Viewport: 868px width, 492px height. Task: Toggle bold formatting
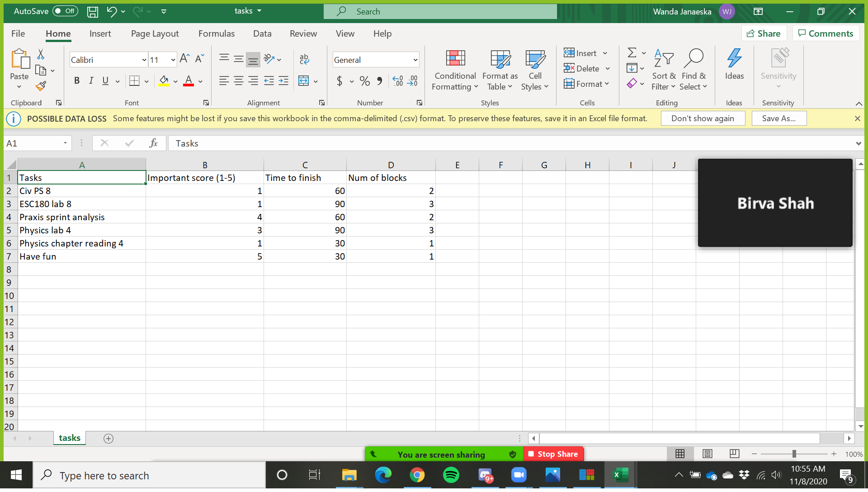click(x=77, y=81)
